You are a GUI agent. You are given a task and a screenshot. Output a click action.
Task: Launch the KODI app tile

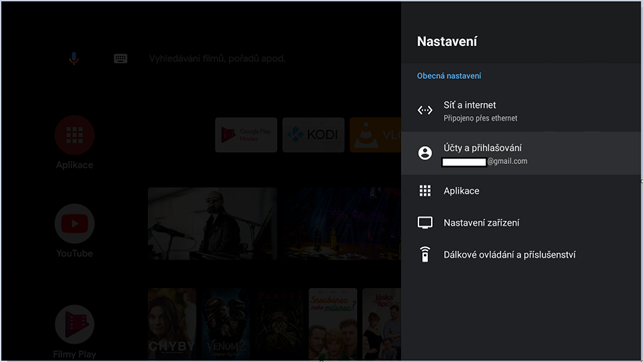pyautogui.click(x=313, y=135)
